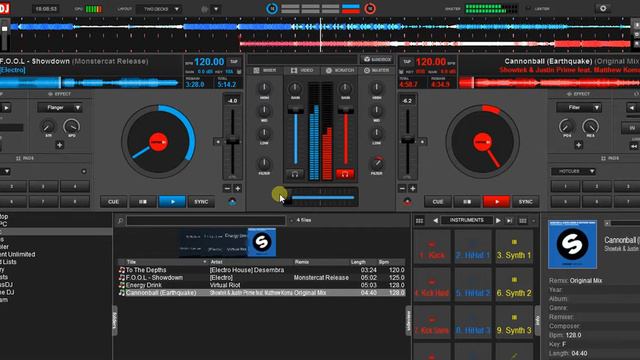This screenshot has width=640, height=360.
Task: Open the SANDBOX mode button
Action: 378,60
